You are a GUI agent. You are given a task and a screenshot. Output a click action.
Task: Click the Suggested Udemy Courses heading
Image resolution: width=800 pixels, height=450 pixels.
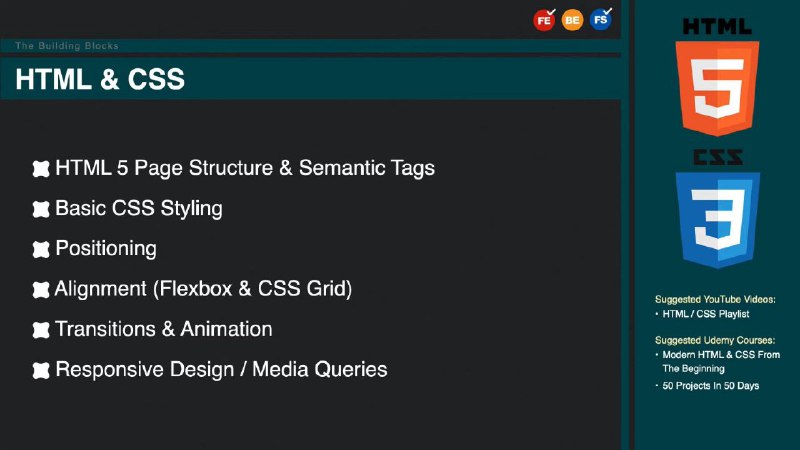(x=715, y=340)
